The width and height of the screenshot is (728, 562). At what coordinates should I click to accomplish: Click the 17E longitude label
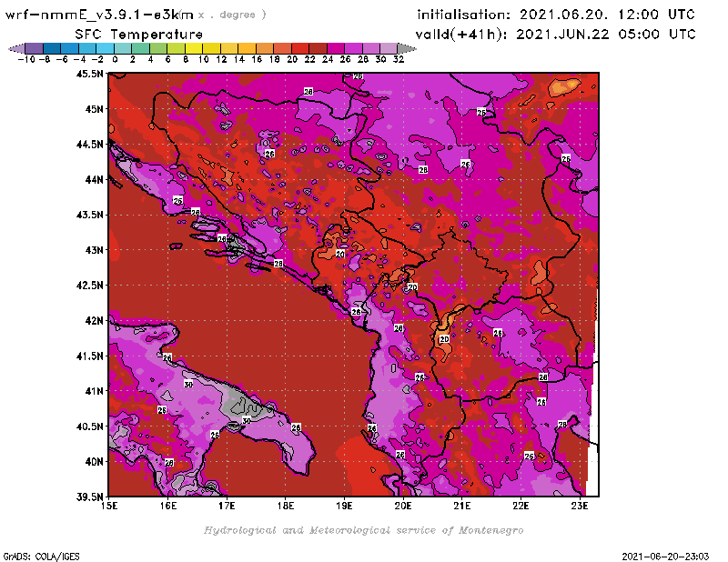[227, 506]
